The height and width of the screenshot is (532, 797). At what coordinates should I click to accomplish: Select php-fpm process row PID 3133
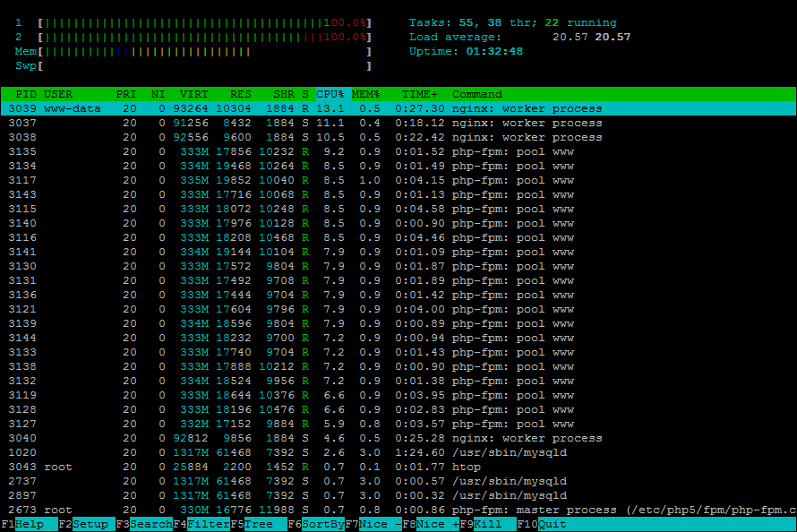click(x=398, y=352)
